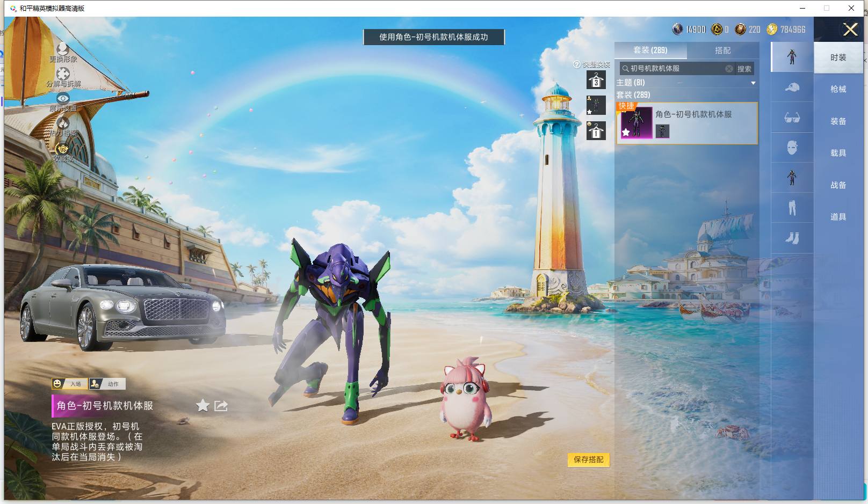This screenshot has height=504, width=868.
Task: Open the 枪械 side menu
Action: coord(838,89)
